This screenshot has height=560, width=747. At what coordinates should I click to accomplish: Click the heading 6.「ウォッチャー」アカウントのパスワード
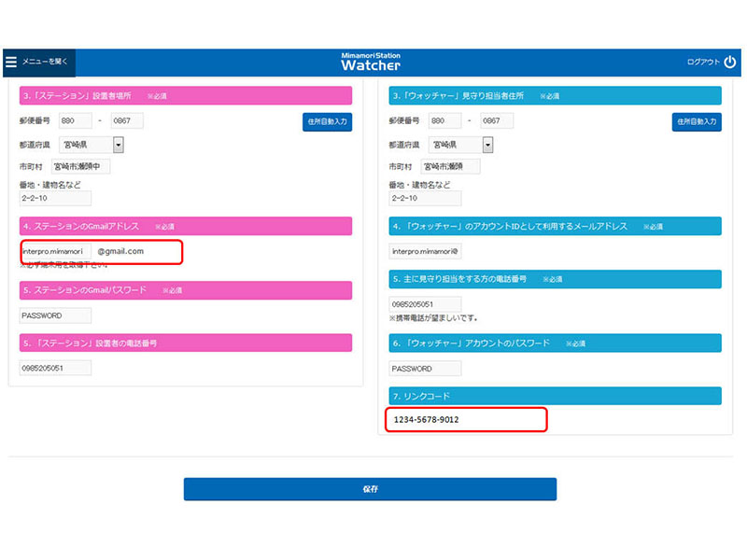(555, 343)
